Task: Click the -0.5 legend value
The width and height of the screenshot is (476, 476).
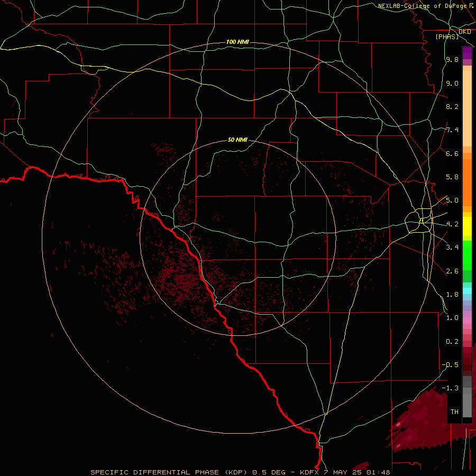Action: [450, 365]
